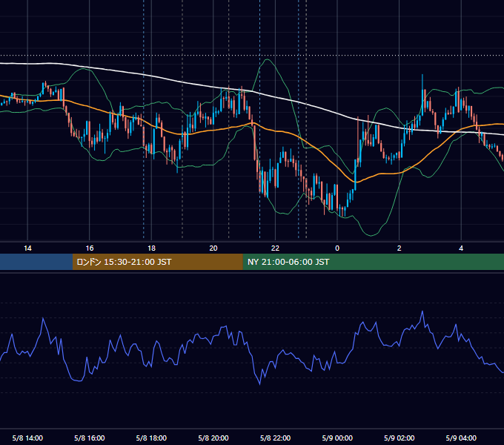Image resolution: width=504 pixels, height=445 pixels.
Task: Click the upper axis label 18
Action: 151,248
